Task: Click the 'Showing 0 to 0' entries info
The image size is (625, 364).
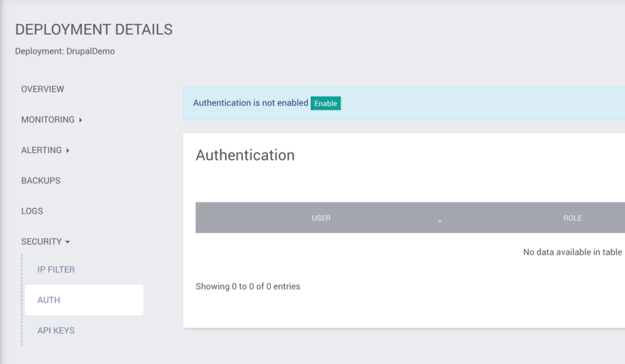Action: (x=248, y=287)
